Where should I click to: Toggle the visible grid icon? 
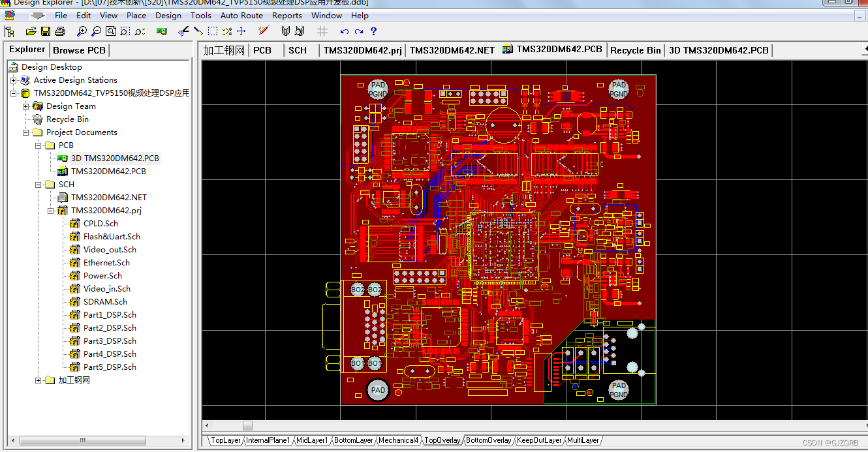[322, 31]
